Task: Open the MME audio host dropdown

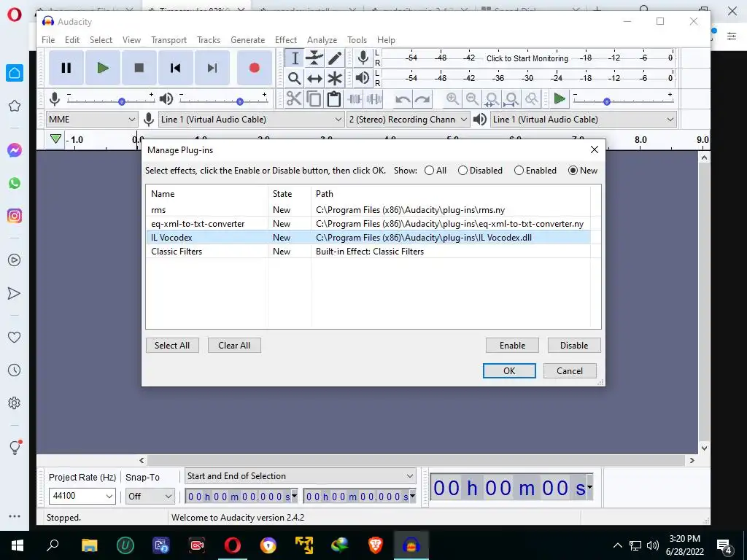Action: pos(91,120)
